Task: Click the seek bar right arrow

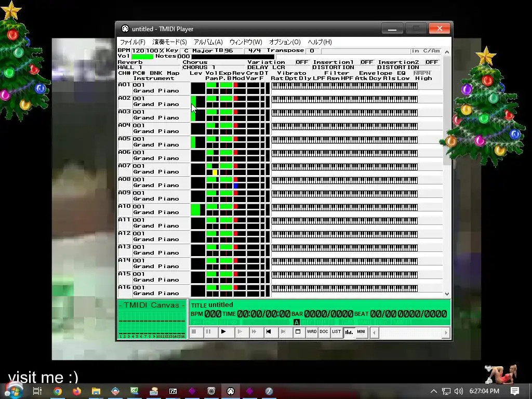Action: click(x=446, y=333)
